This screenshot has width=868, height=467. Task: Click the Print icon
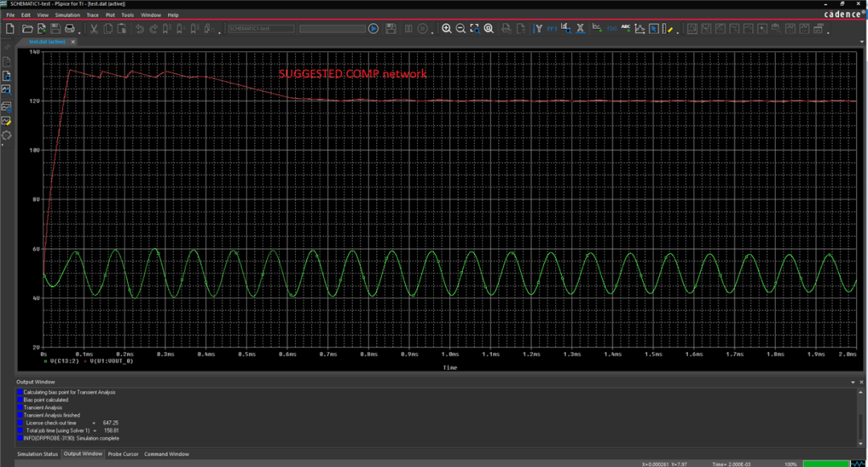(x=70, y=28)
